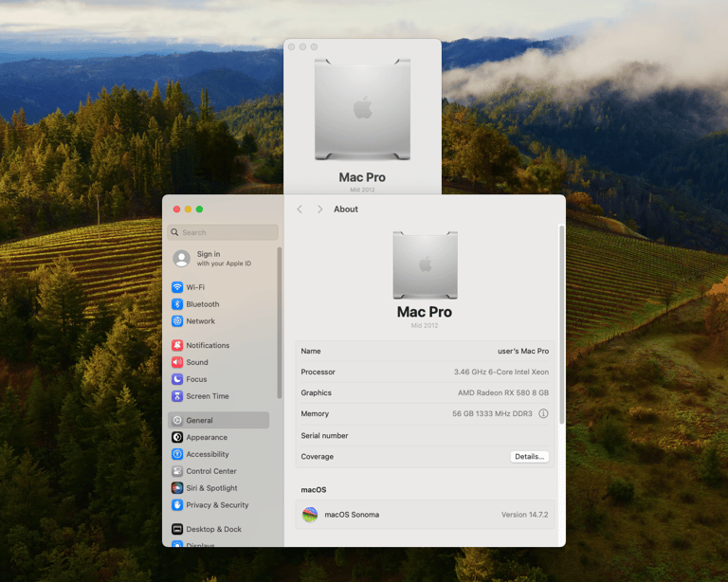Click the Notifications bell icon
Image resolution: width=728 pixels, height=582 pixels.
[x=177, y=345]
